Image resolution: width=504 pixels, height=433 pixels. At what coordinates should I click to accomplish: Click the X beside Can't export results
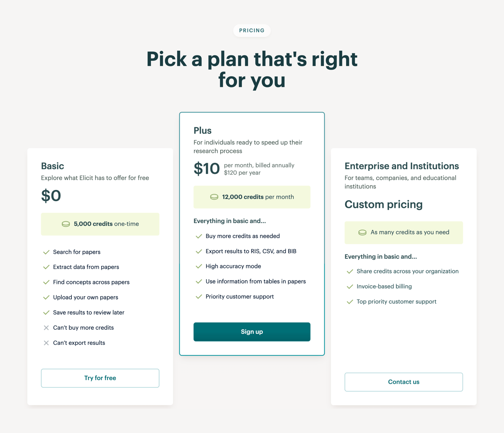click(x=46, y=343)
